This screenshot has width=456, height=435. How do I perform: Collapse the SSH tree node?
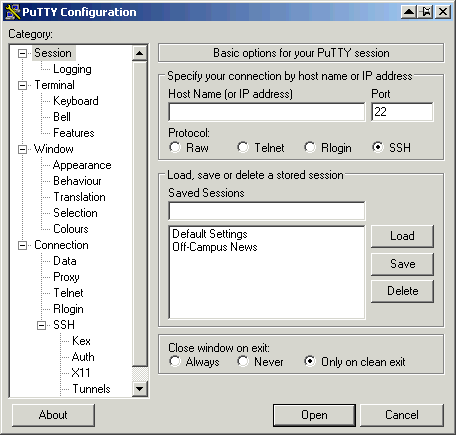41,325
